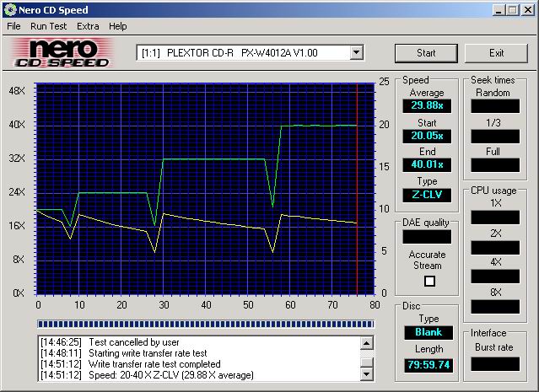The width and height of the screenshot is (539, 392).
Task: Close the Nero CD Speed window
Action: click(x=527, y=10)
